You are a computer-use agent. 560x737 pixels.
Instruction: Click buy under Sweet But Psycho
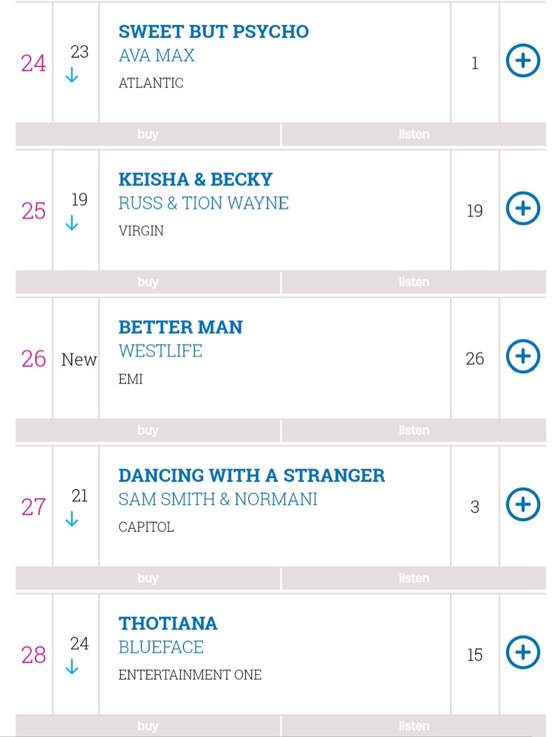coord(148,134)
